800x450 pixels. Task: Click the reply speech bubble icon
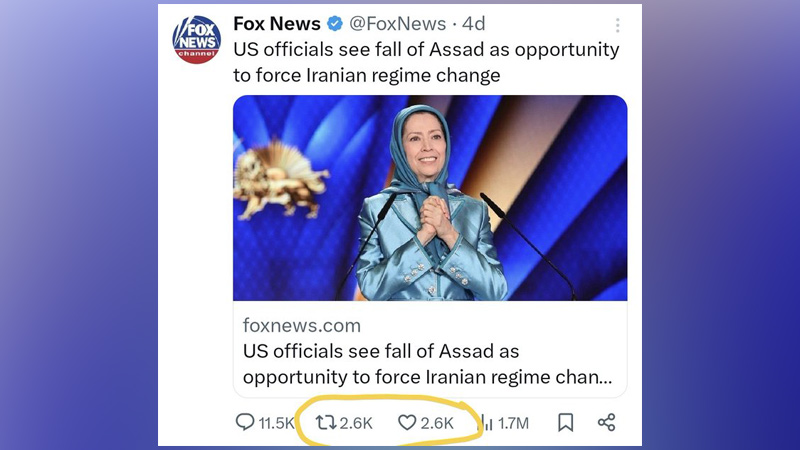(245, 423)
